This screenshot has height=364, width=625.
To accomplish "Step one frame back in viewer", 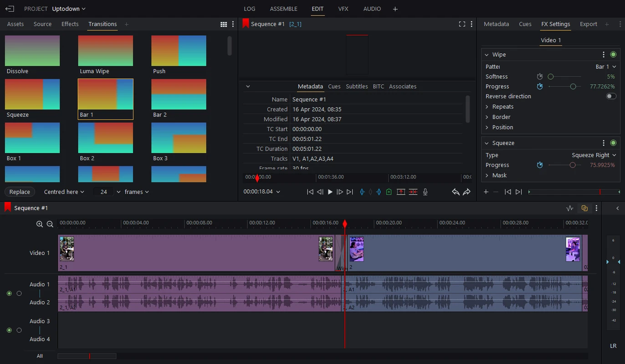I will 320,192.
